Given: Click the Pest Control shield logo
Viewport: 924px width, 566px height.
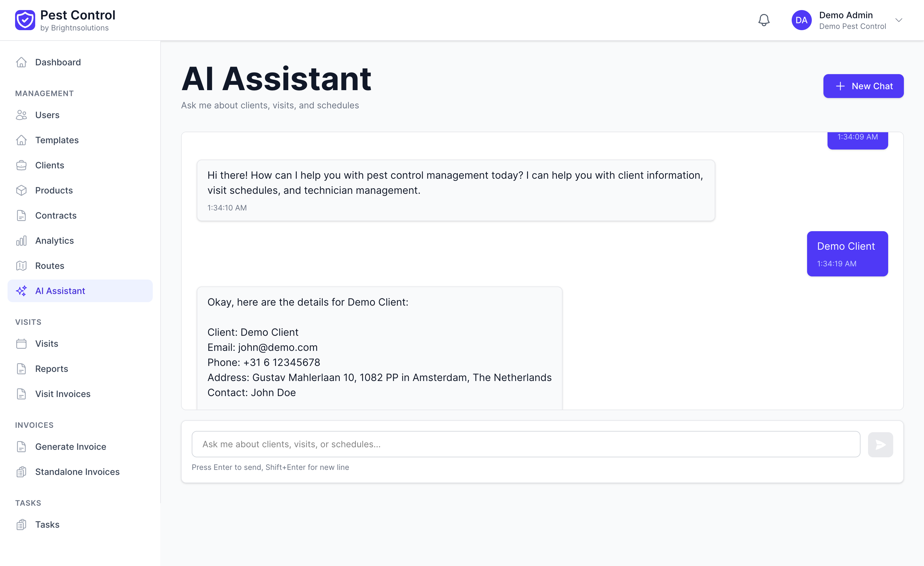Looking at the screenshot, I should click(x=25, y=20).
